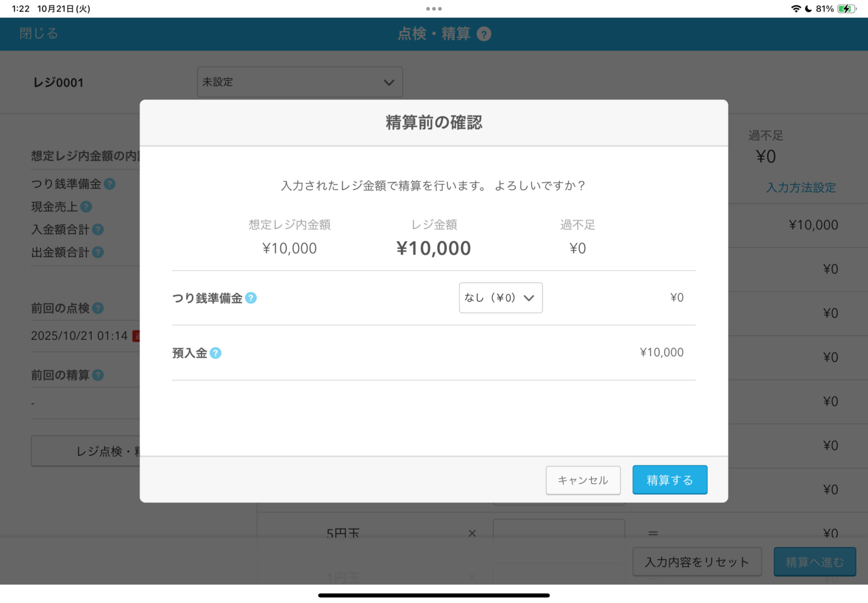This screenshot has width=868, height=603.
Task: Click help icon next to 預入金
Action: pos(215,353)
